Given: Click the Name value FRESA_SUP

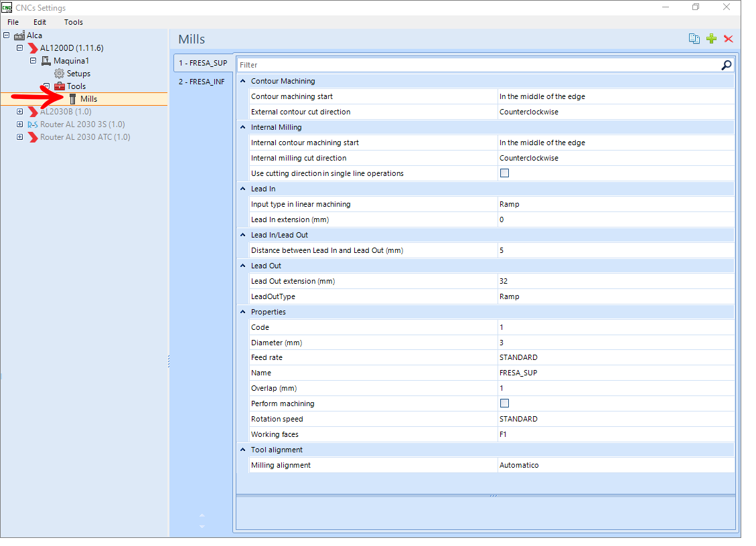Looking at the screenshot, I should pos(615,373).
